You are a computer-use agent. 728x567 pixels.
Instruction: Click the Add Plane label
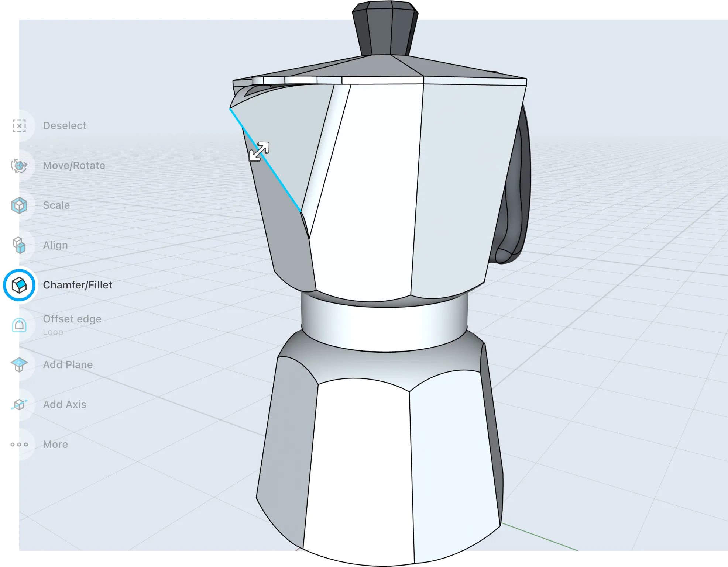[68, 365]
